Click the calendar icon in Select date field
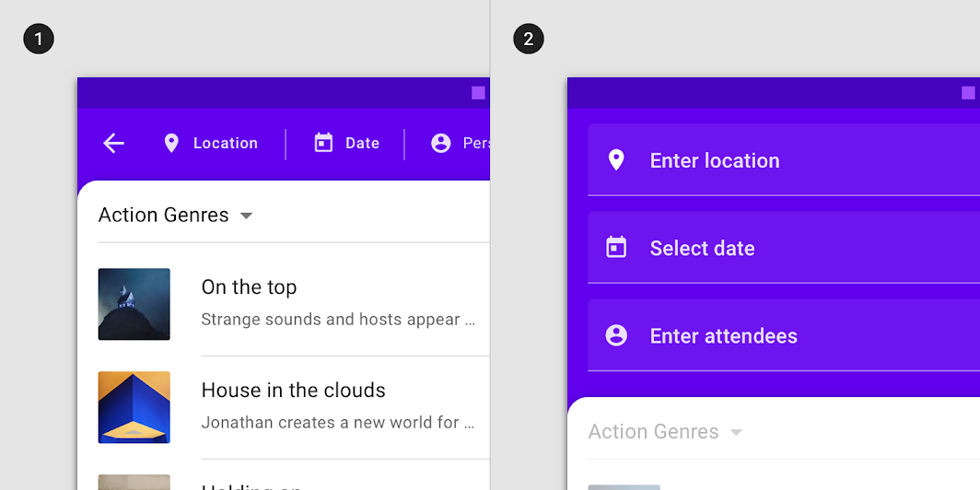The image size is (980, 490). pos(616,248)
